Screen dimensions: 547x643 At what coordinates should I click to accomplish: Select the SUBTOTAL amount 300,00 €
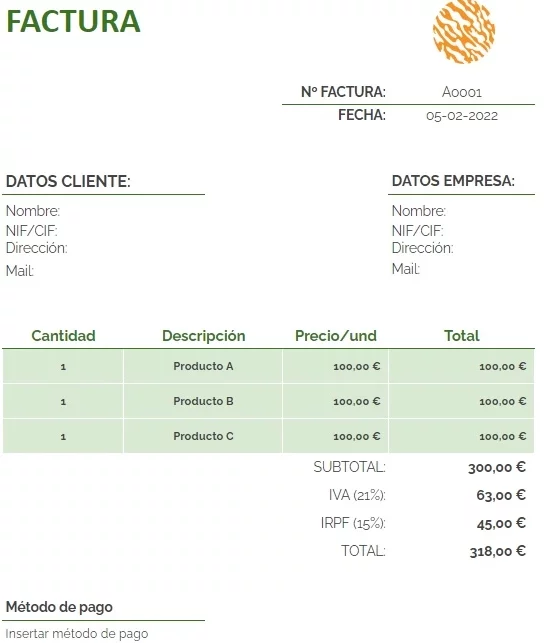pyautogui.click(x=497, y=467)
